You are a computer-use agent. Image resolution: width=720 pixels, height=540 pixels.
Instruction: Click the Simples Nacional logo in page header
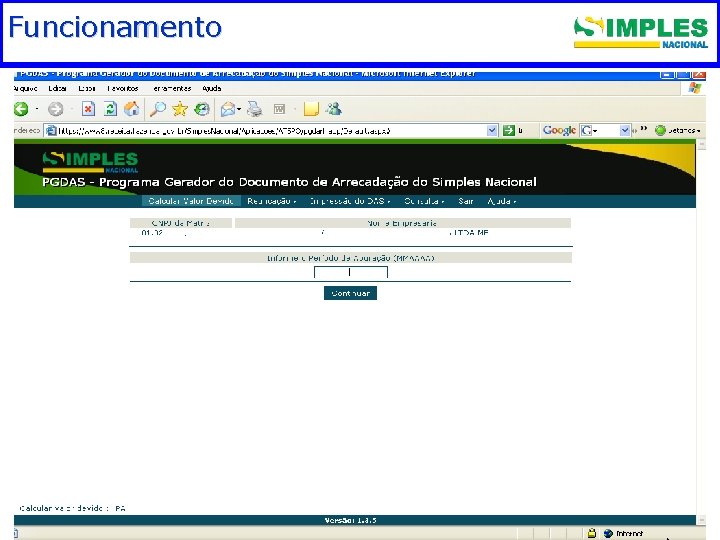click(90, 162)
